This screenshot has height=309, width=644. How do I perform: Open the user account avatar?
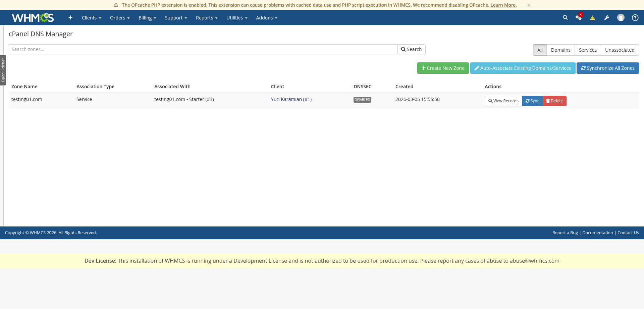pos(621,18)
